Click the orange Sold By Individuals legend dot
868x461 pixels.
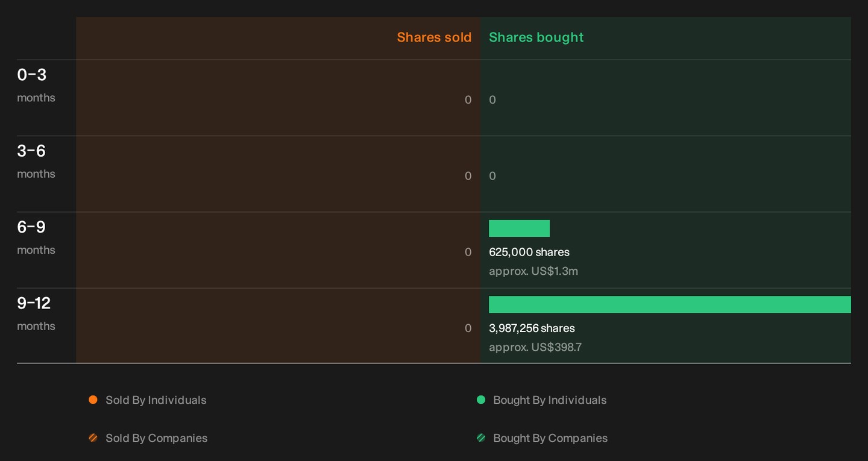[x=93, y=400]
